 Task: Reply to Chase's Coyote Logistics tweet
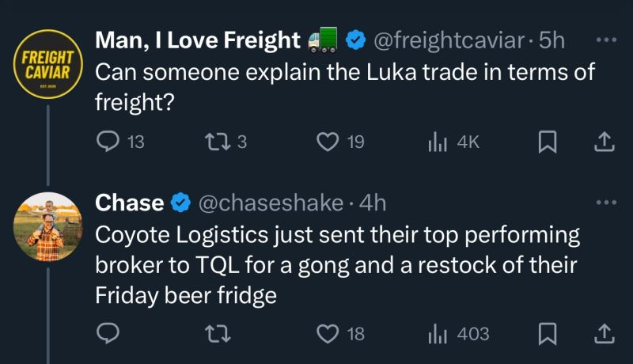pos(108,334)
